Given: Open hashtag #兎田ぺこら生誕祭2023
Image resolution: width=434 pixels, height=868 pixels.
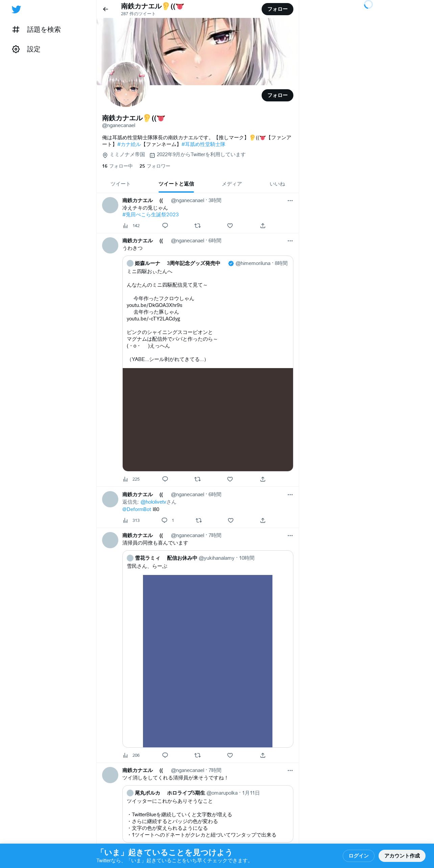Looking at the screenshot, I should point(150,215).
